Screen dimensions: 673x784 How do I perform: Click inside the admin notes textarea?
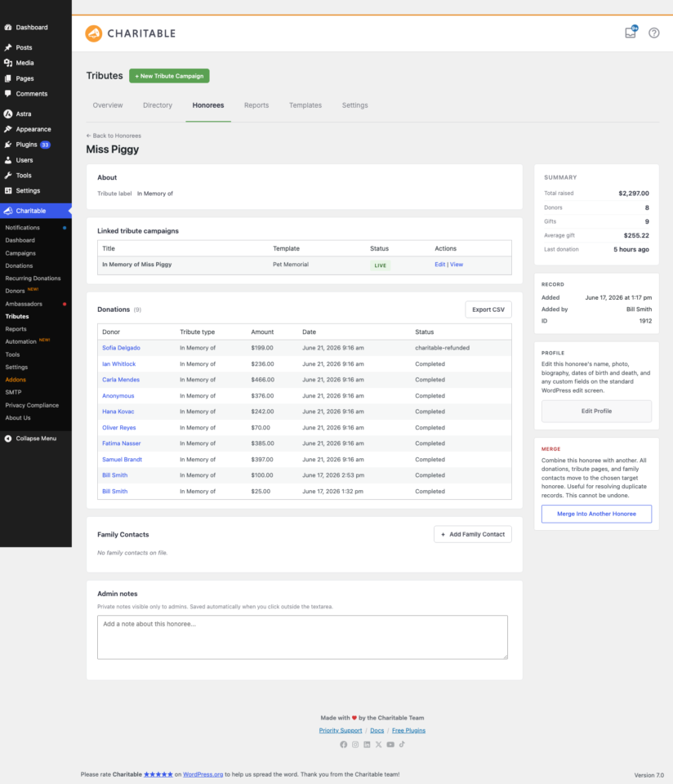(302, 637)
